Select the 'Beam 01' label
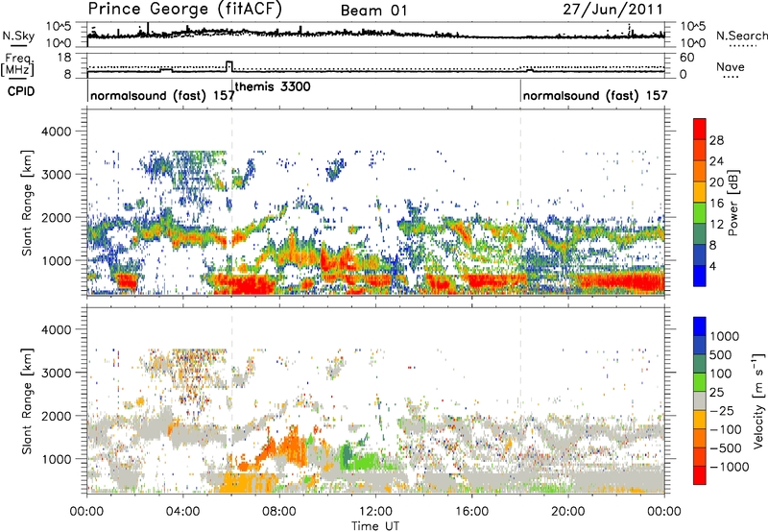The height and width of the screenshot is (532, 768). click(x=373, y=11)
